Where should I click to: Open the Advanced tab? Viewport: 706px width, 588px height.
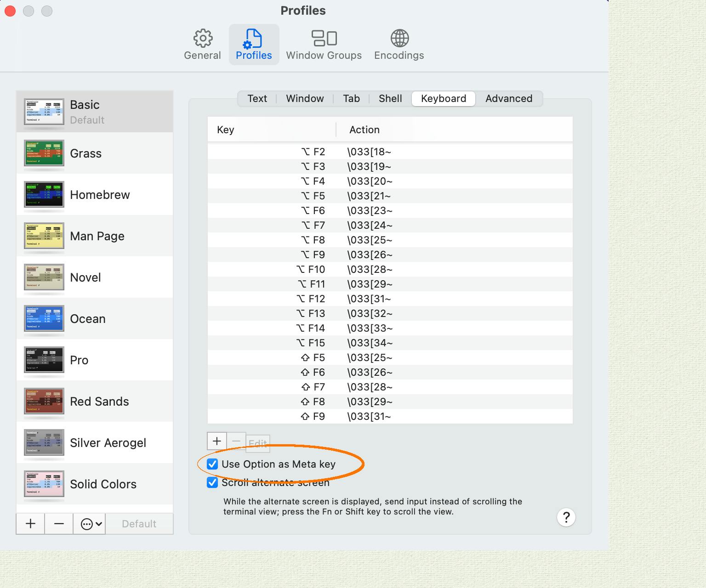coord(508,98)
